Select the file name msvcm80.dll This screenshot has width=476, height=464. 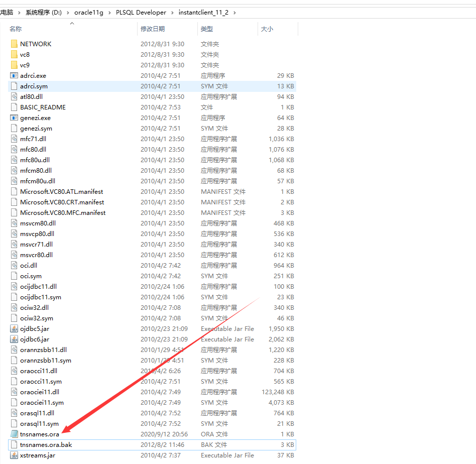coord(38,223)
